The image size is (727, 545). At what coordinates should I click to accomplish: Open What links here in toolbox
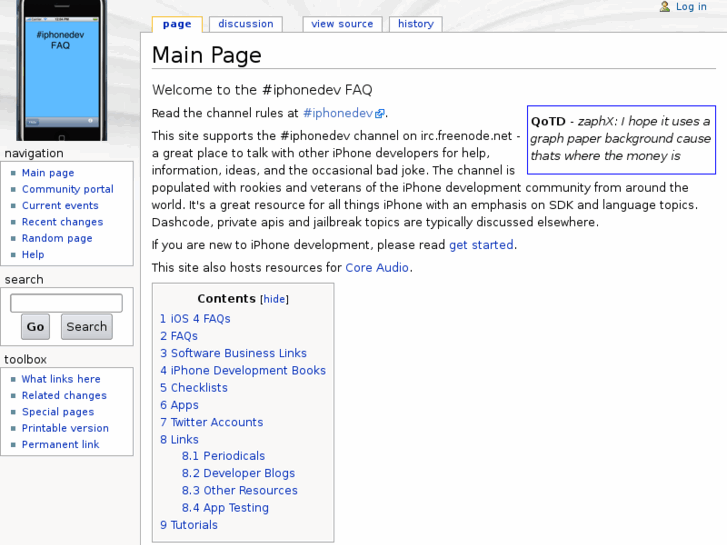click(61, 379)
